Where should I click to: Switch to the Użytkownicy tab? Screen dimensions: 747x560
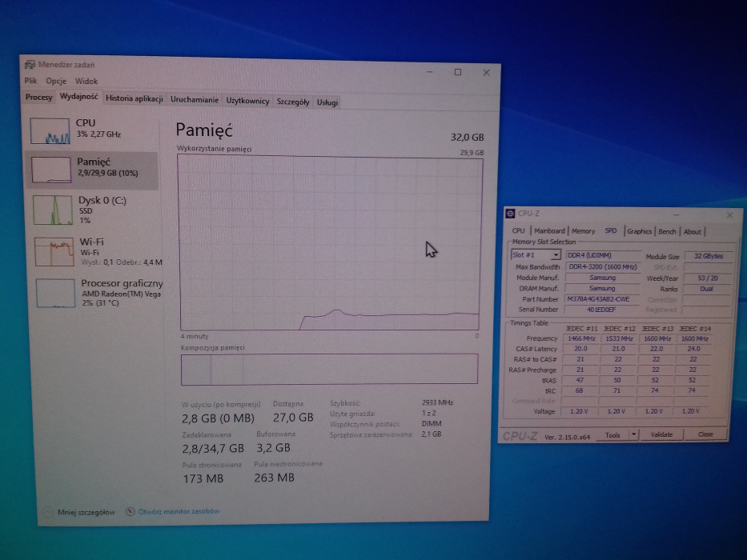(x=247, y=101)
